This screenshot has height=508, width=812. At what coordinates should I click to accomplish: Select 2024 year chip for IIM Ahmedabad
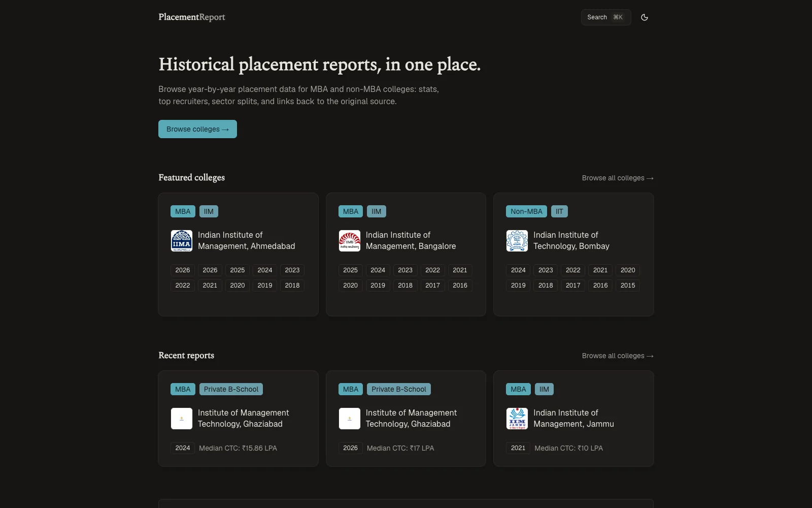point(265,270)
